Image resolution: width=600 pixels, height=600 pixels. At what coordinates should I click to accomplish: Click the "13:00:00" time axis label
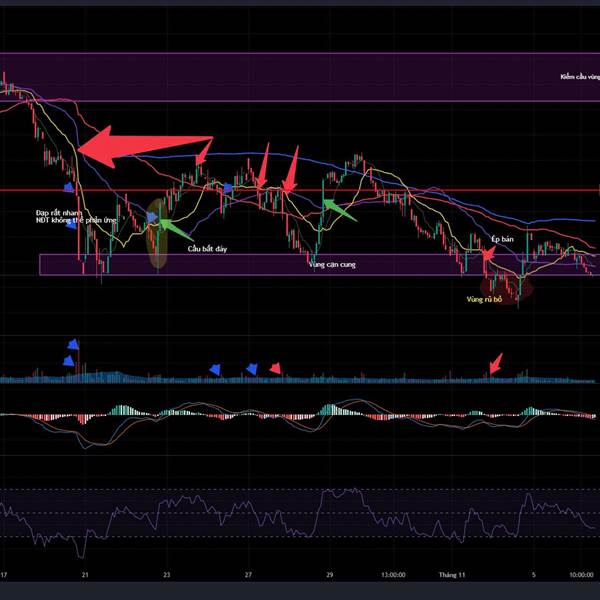[x=393, y=575]
